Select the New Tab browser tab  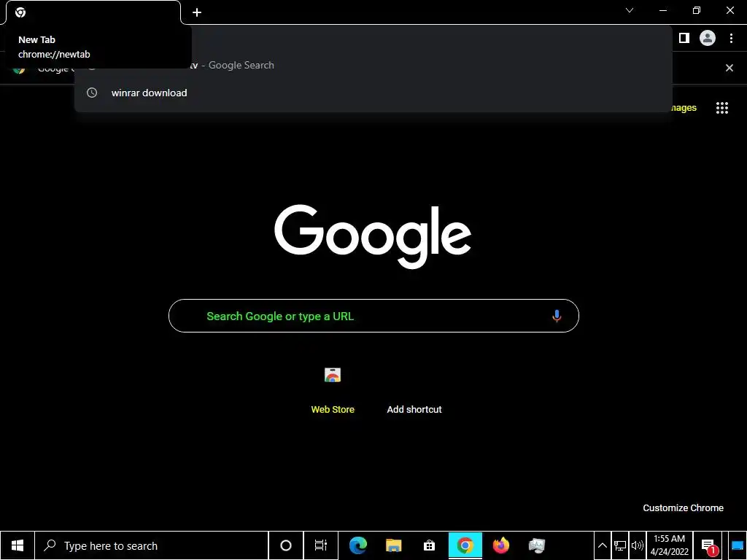point(93,12)
